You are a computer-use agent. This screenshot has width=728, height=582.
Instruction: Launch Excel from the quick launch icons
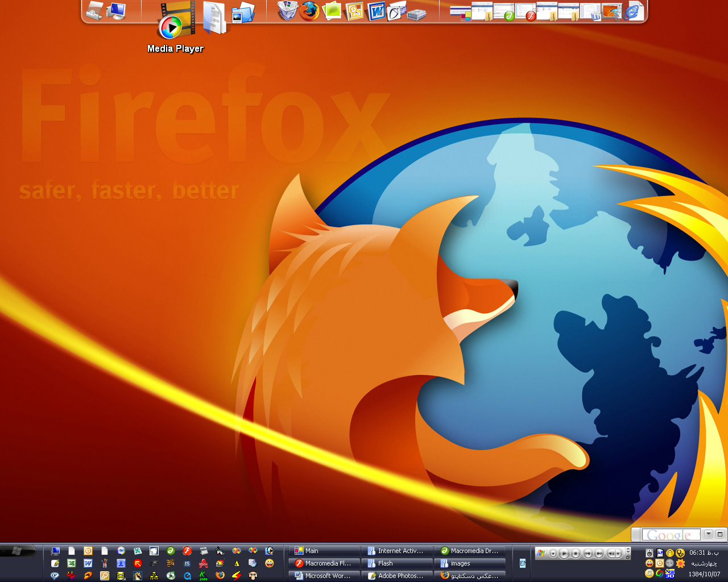pos(71,563)
